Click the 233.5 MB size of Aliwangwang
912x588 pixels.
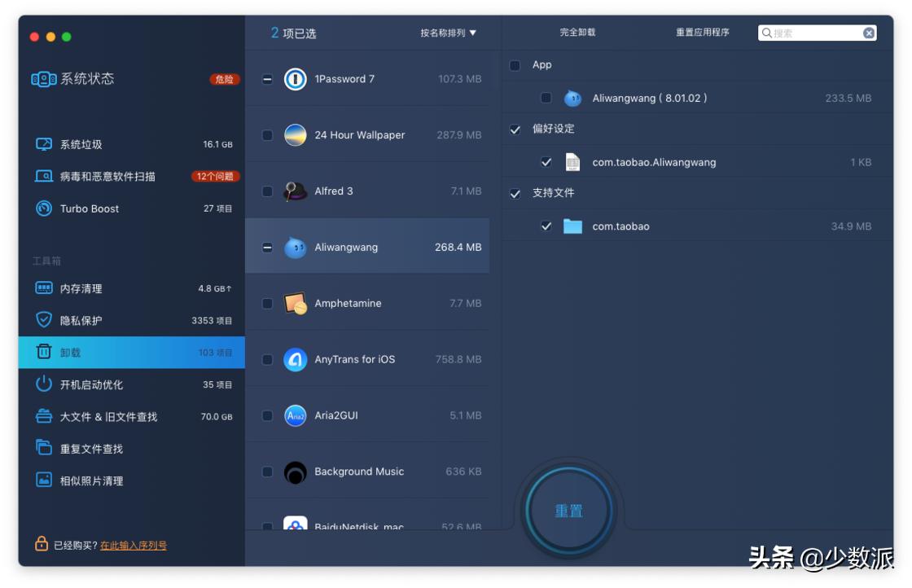[848, 99]
